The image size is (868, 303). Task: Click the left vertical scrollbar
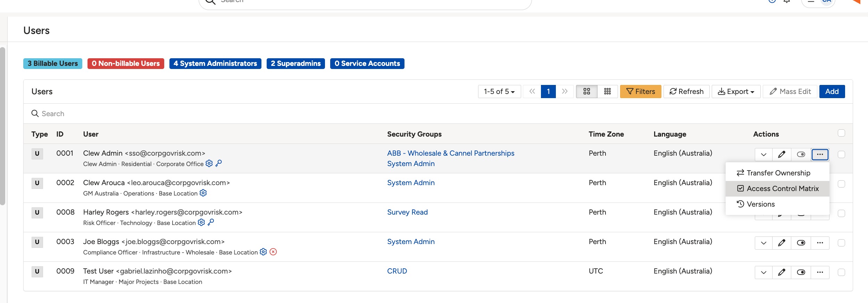(x=2, y=126)
